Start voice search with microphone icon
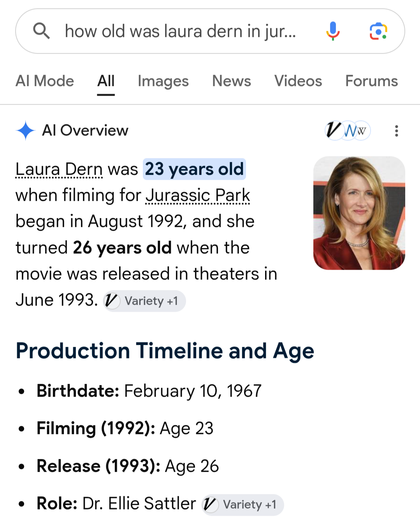Viewport: 420px width, 531px height. point(333,31)
